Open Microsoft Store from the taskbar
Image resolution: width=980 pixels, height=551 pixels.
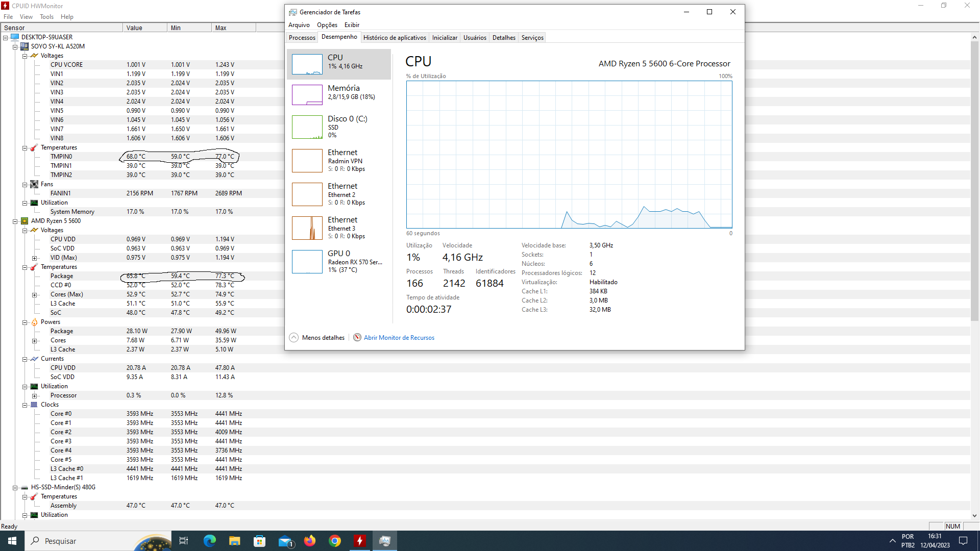[x=259, y=541]
